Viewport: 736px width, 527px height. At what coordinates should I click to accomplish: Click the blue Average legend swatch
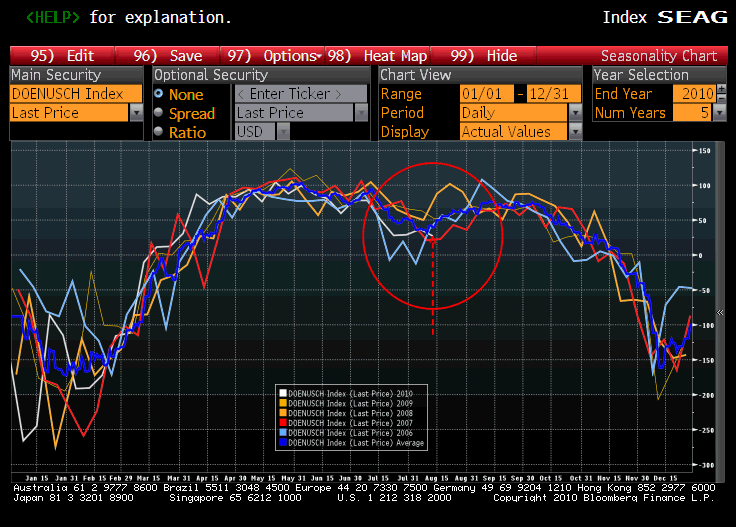(283, 443)
